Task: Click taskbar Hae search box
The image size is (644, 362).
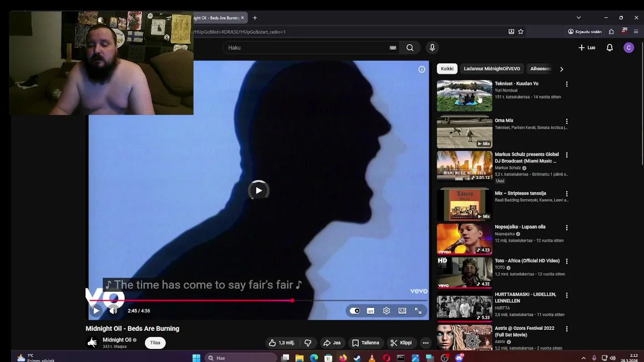Action: click(242, 358)
